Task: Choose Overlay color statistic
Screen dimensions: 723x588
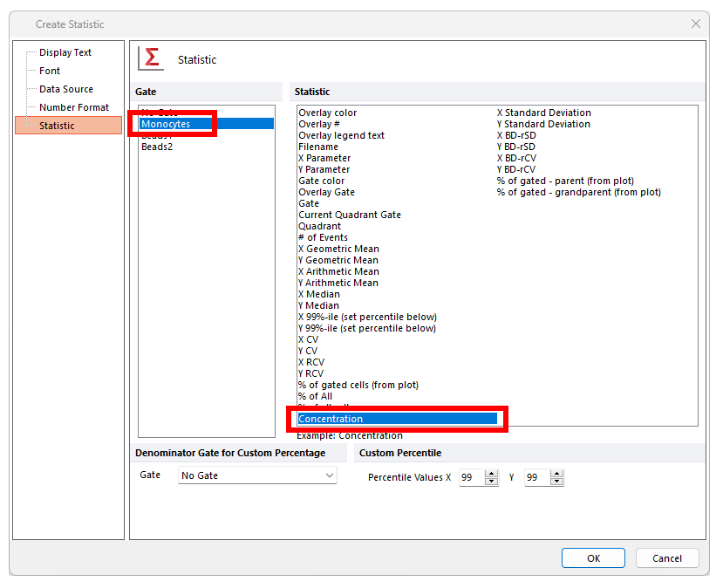Action: click(x=327, y=113)
